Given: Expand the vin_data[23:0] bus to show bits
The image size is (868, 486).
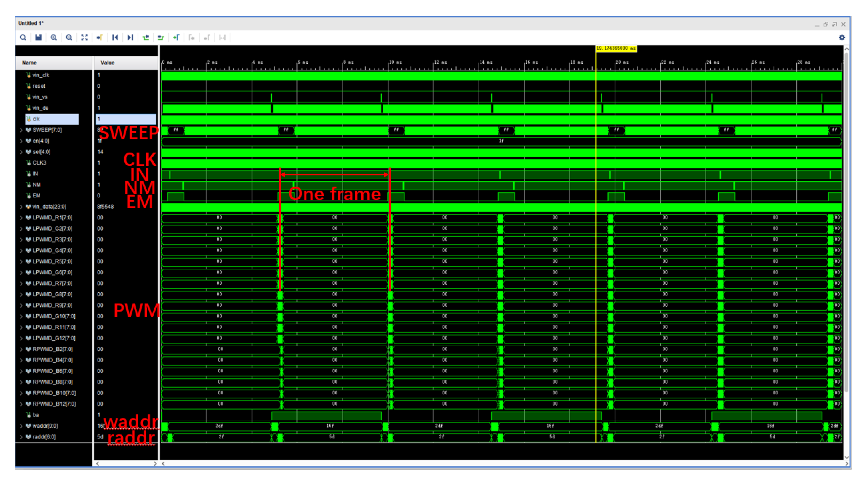Looking at the screenshot, I should coord(21,206).
